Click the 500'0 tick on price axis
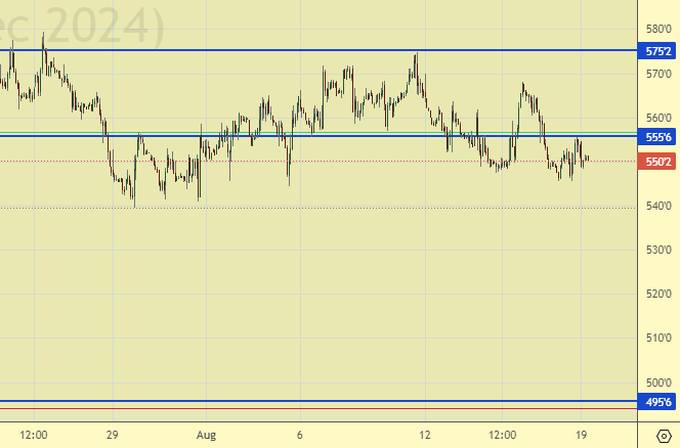680x448 pixels. tap(657, 382)
